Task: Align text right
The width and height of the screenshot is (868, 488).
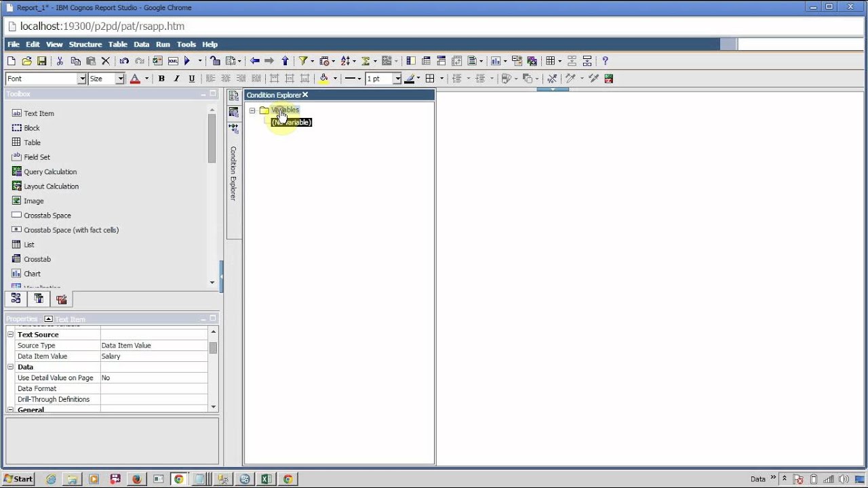Action: [x=241, y=79]
